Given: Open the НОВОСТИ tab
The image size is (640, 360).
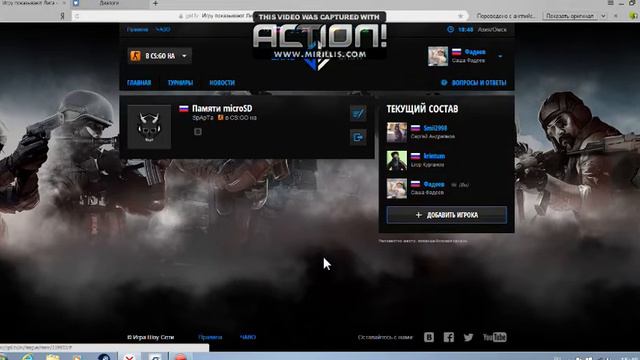Looking at the screenshot, I should point(222,83).
